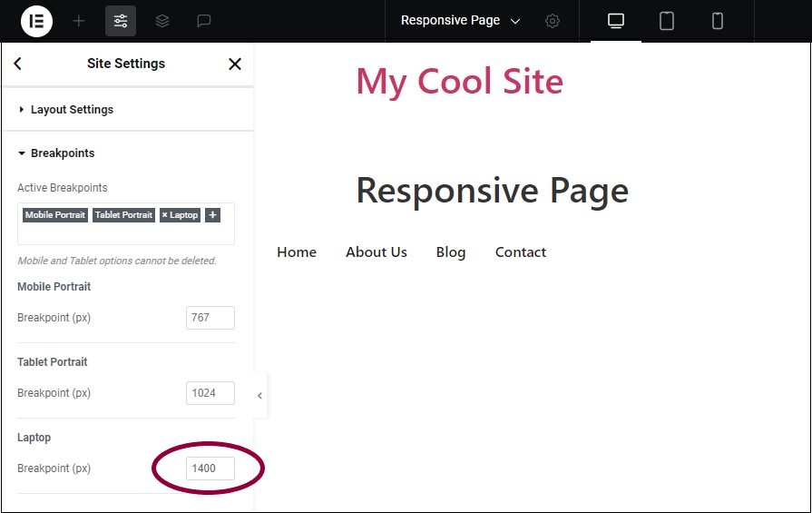This screenshot has width=812, height=513.
Task: Switch to desktop device view
Action: (x=616, y=21)
